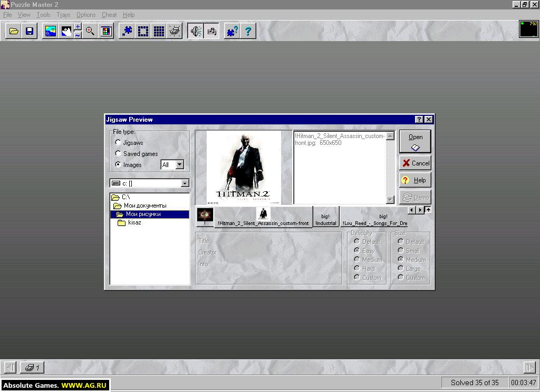Open the Tools menu

click(43, 15)
